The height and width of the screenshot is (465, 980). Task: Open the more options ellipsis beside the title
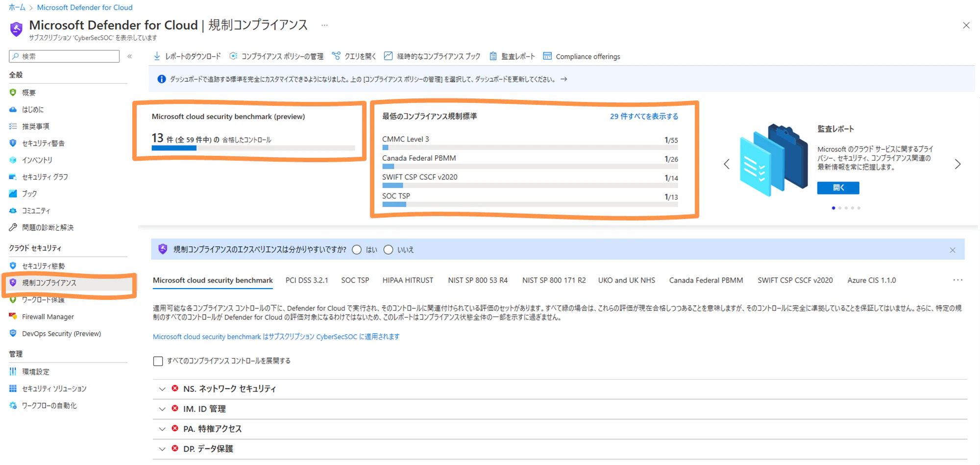(x=324, y=25)
